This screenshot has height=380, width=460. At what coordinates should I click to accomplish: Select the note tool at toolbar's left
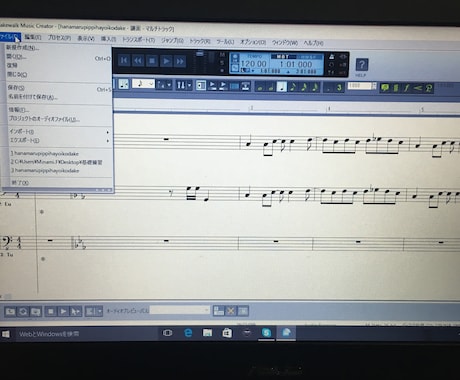[124, 84]
